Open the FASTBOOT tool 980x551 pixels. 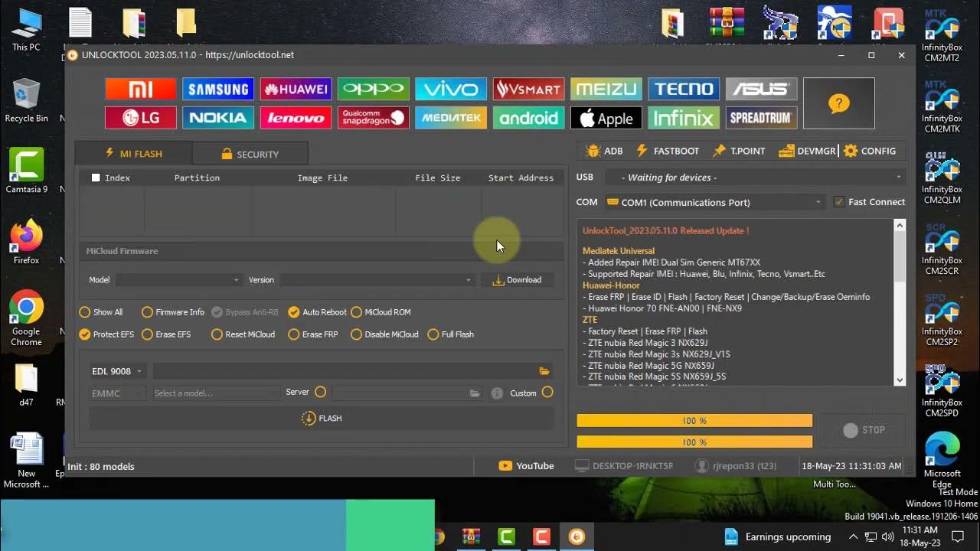pos(668,151)
